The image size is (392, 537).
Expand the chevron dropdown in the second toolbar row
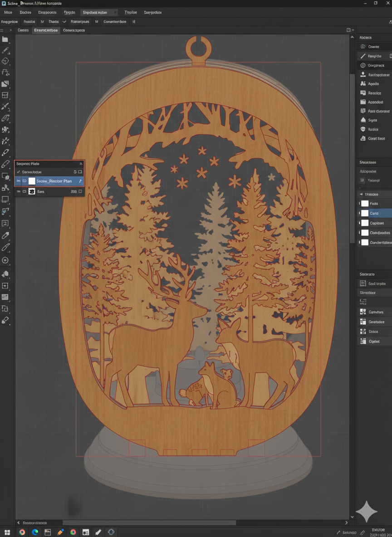[63, 21]
